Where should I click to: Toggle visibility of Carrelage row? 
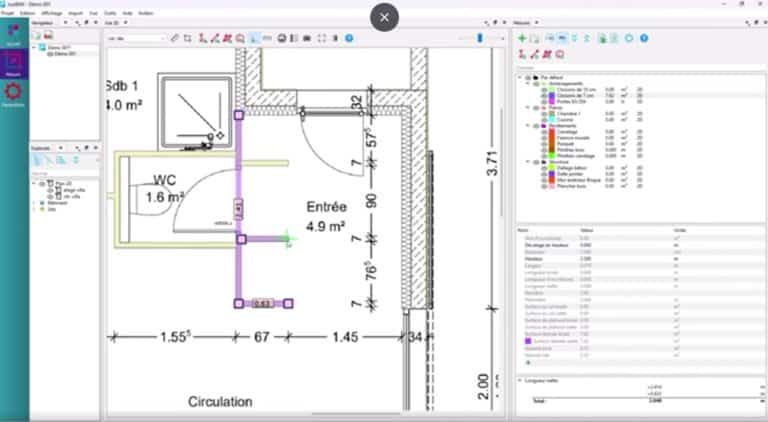tap(544, 131)
